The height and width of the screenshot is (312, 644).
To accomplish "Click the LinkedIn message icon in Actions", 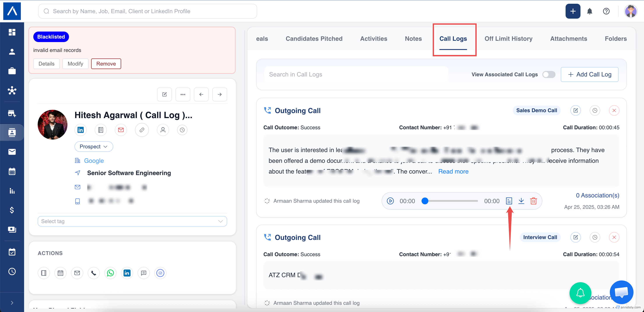I will tap(127, 273).
